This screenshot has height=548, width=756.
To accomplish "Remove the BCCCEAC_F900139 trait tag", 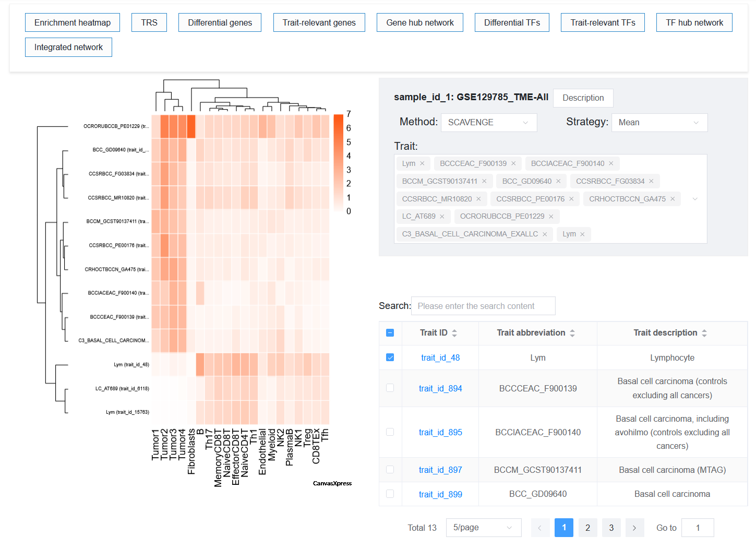I will point(513,164).
